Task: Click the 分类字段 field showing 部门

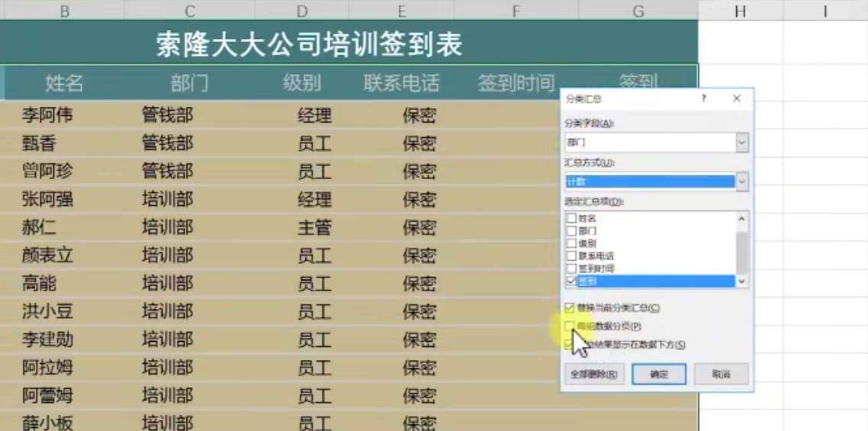Action: [x=651, y=143]
